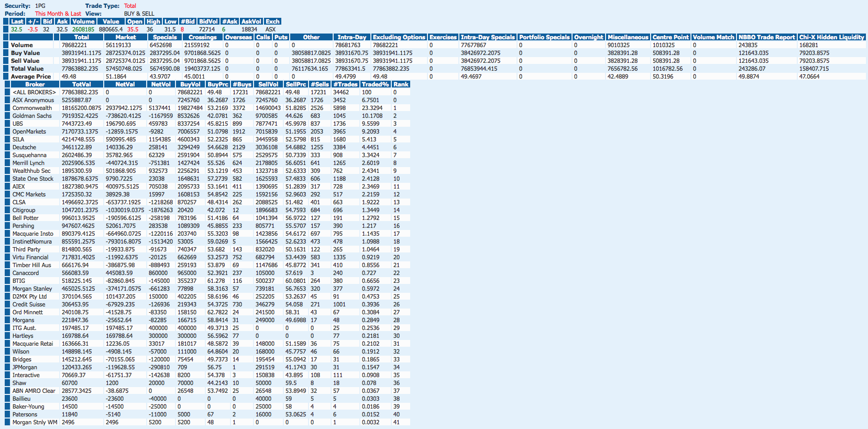Select the Specials column header
Image resolution: width=868 pixels, height=429 pixels.
point(165,37)
